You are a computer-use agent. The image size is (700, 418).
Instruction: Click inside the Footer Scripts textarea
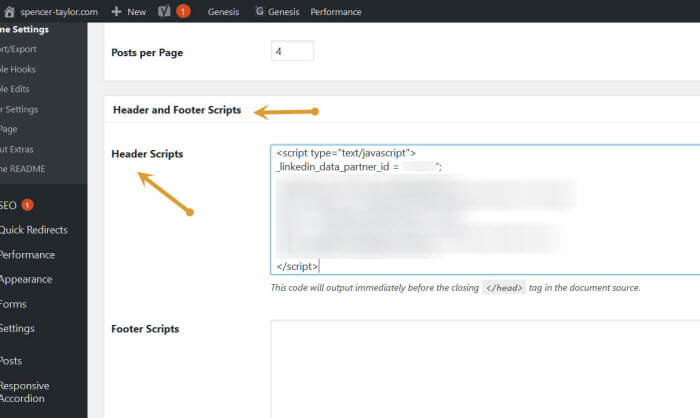485,369
